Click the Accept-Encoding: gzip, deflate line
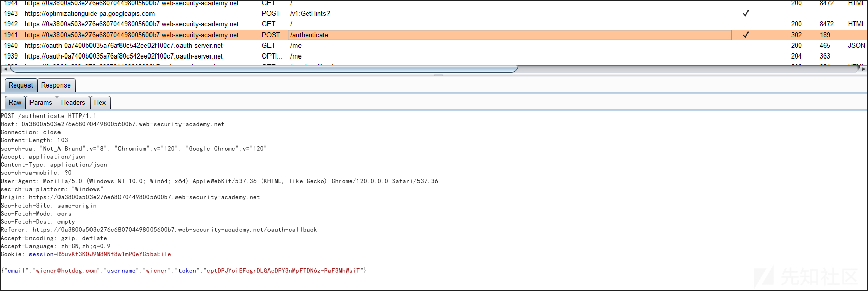This screenshot has width=868, height=291. coord(54,238)
